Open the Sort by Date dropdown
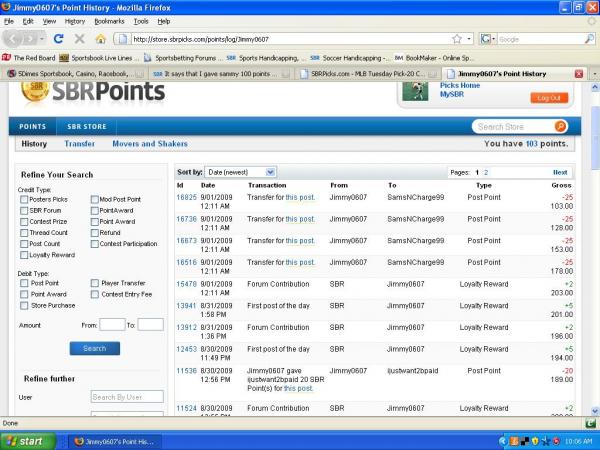 [x=240, y=172]
